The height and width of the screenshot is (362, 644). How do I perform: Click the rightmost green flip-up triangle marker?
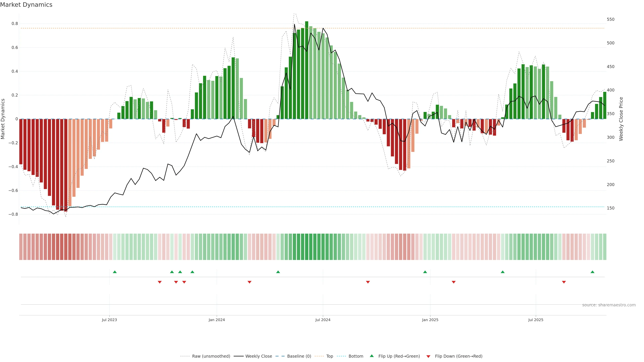coord(592,272)
